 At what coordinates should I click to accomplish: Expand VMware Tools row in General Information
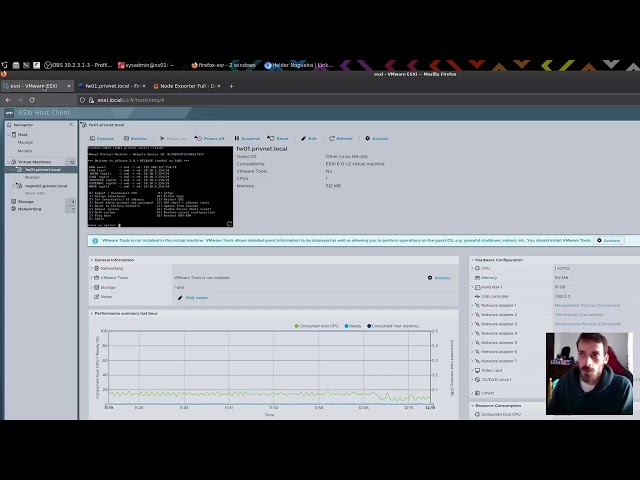click(91, 278)
